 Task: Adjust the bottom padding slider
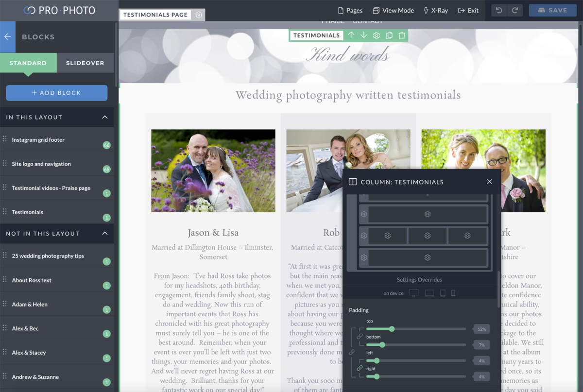click(416, 345)
